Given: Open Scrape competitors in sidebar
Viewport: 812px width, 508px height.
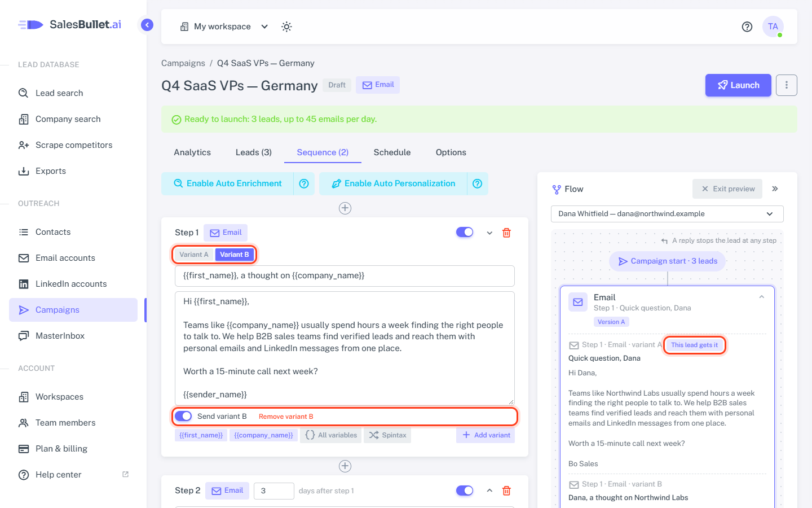Looking at the screenshot, I should coord(73,145).
